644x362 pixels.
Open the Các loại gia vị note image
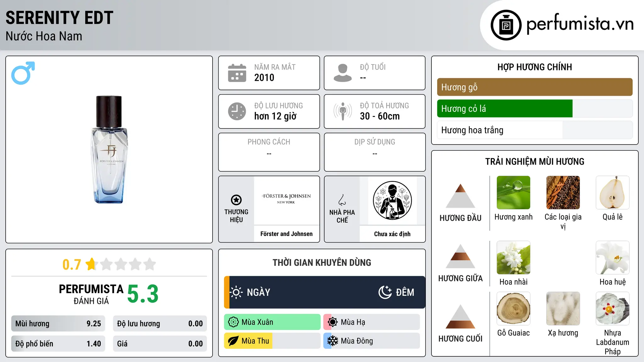pyautogui.click(x=563, y=193)
